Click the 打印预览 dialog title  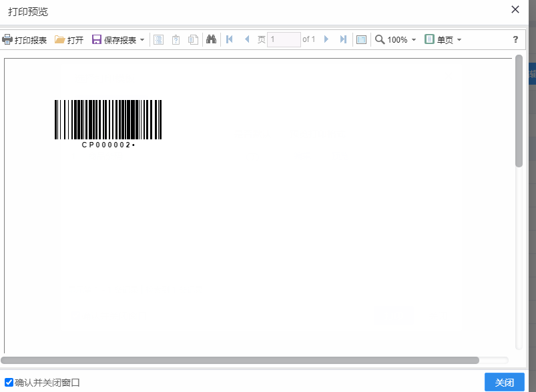28,12
